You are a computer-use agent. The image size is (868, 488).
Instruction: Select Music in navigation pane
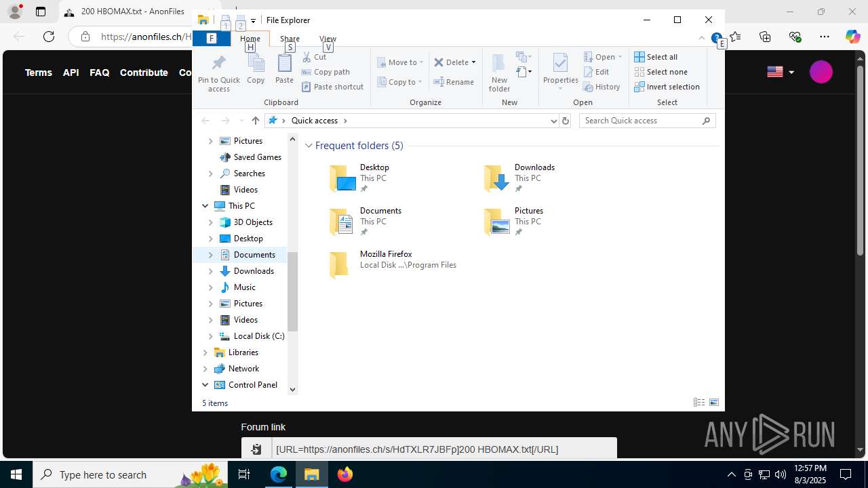(x=244, y=287)
